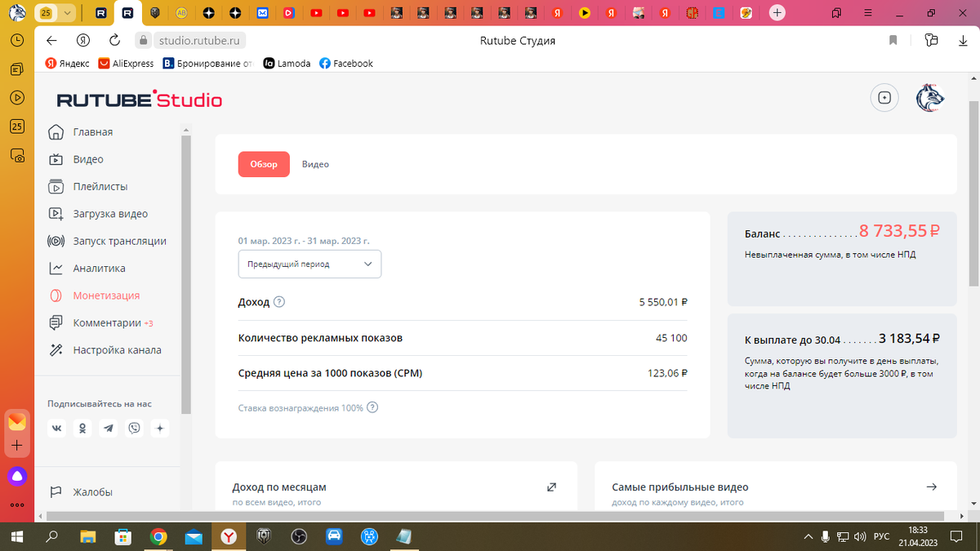Open the Видео section icon
Screen dimensions: 980x551
56,159
